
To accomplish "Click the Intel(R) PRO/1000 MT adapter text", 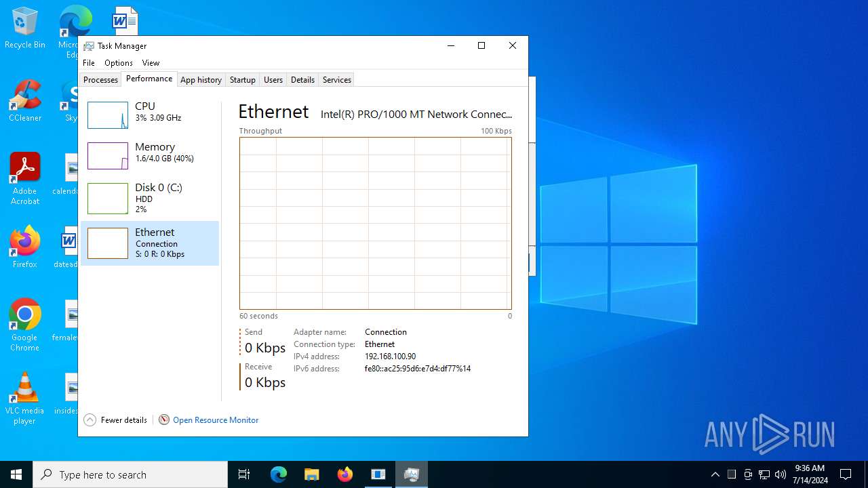I will (x=416, y=115).
